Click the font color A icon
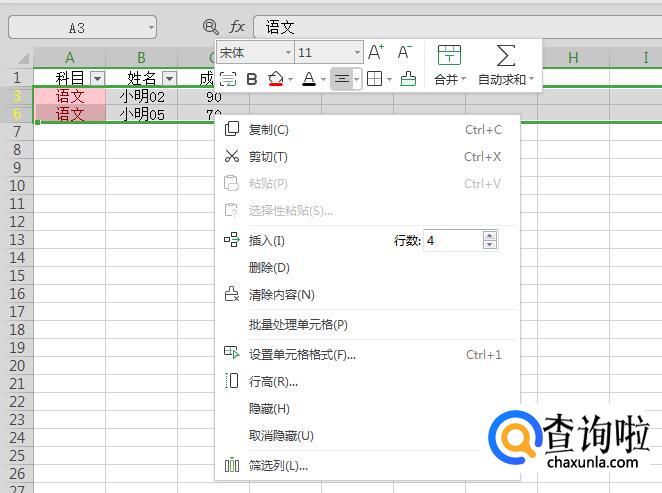662x493 pixels. [x=309, y=79]
